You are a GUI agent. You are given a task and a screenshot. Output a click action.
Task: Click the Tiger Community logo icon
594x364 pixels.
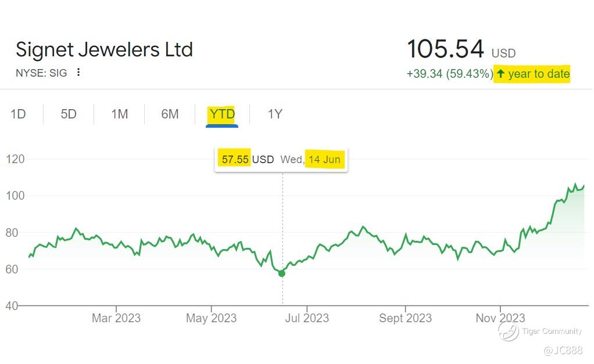[x=508, y=331]
